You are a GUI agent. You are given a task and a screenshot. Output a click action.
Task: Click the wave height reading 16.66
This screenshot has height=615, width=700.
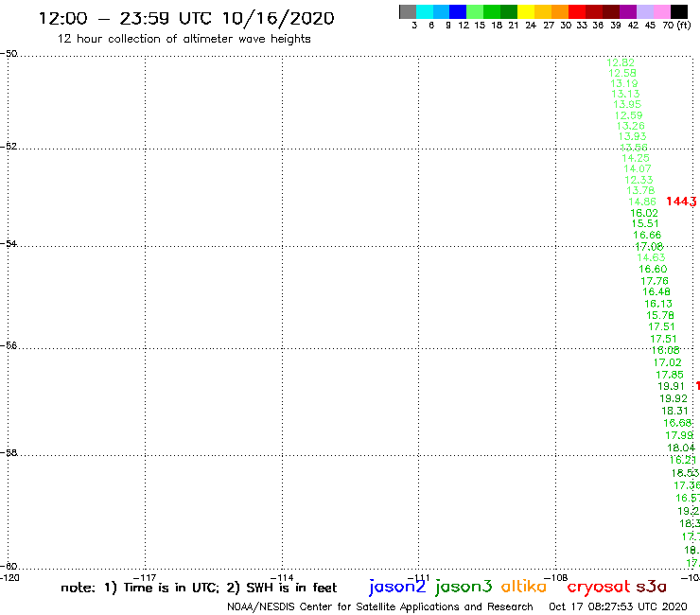tap(647, 235)
